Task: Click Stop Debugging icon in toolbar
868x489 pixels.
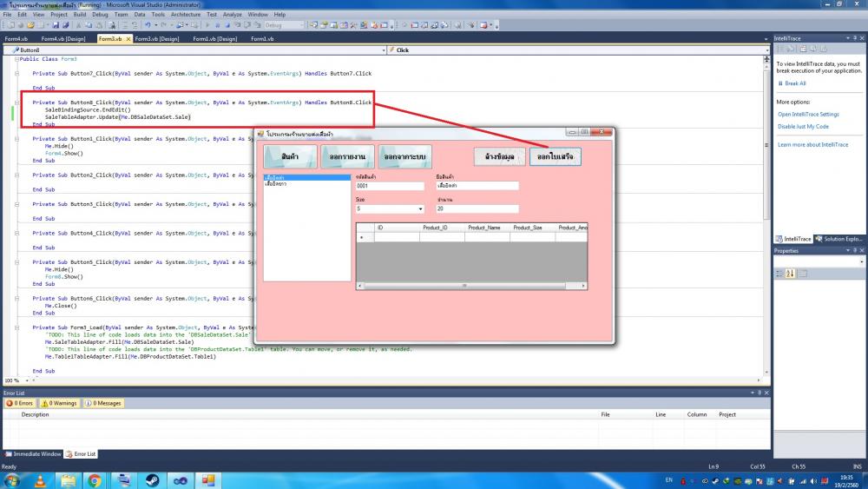Action: (x=227, y=25)
